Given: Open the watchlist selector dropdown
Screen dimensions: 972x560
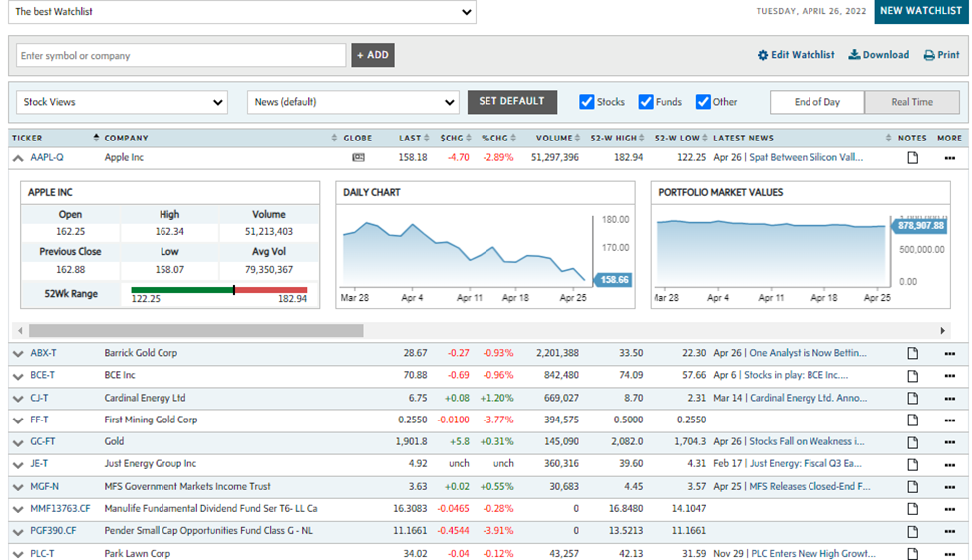Looking at the screenshot, I should tap(242, 13).
